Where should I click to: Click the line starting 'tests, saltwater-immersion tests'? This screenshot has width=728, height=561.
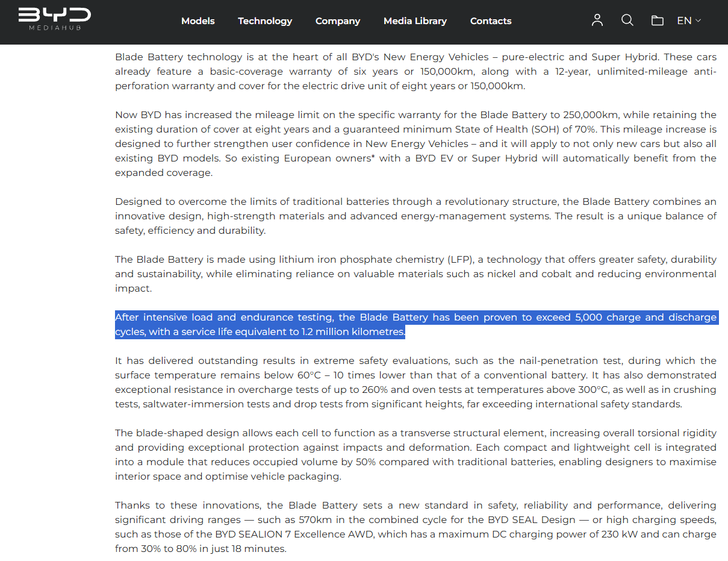point(399,404)
